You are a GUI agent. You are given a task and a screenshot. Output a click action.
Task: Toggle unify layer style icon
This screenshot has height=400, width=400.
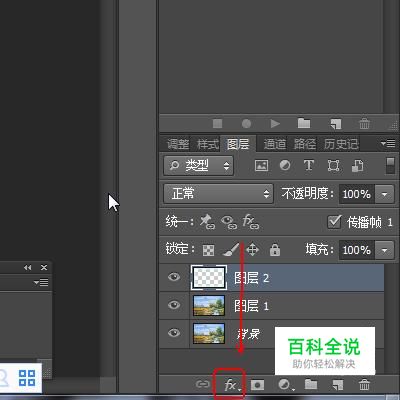click(251, 222)
